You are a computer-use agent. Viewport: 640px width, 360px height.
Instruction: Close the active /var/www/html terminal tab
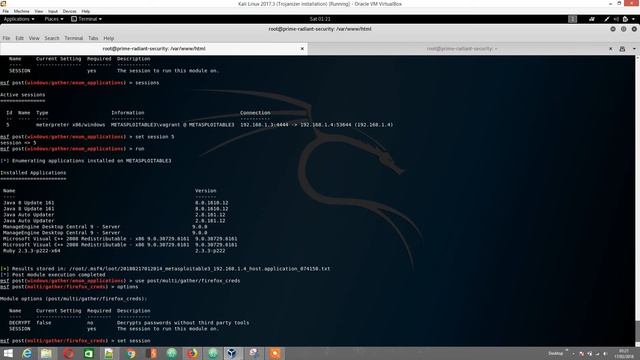(302, 49)
